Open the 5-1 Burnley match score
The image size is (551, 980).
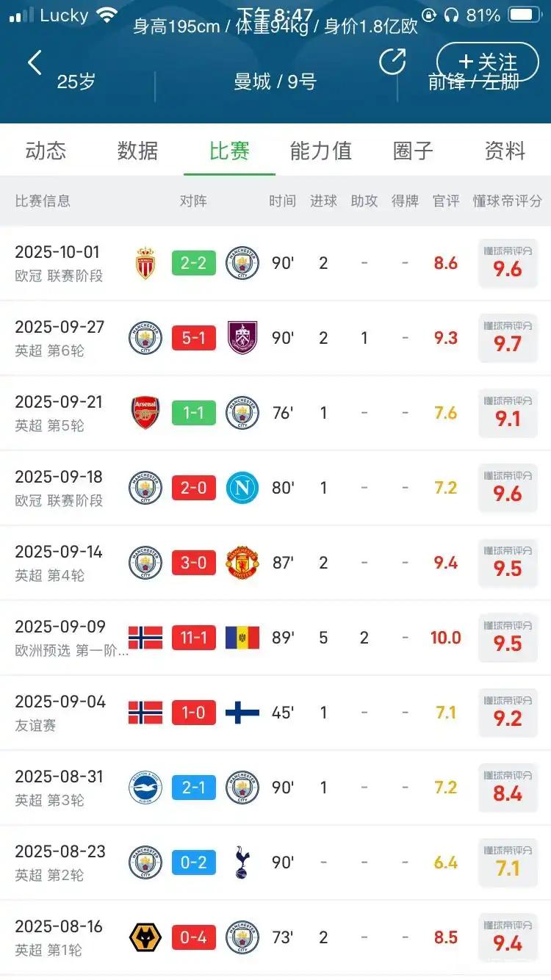click(194, 338)
